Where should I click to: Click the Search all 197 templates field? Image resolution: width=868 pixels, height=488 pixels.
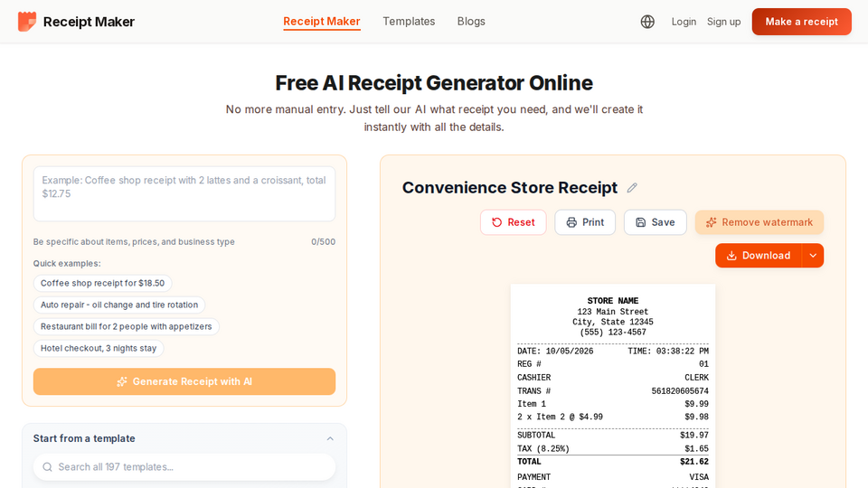point(184,467)
